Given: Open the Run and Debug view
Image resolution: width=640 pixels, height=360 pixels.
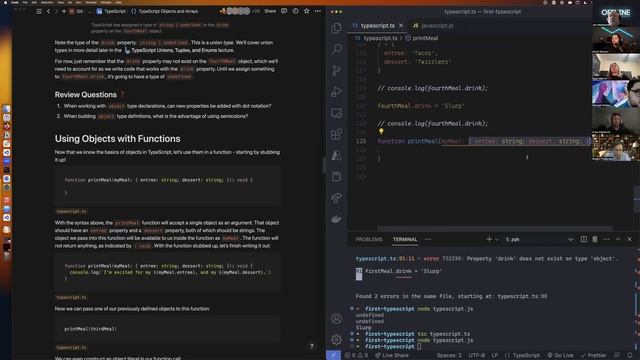Looking at the screenshot, I should tap(336, 91).
